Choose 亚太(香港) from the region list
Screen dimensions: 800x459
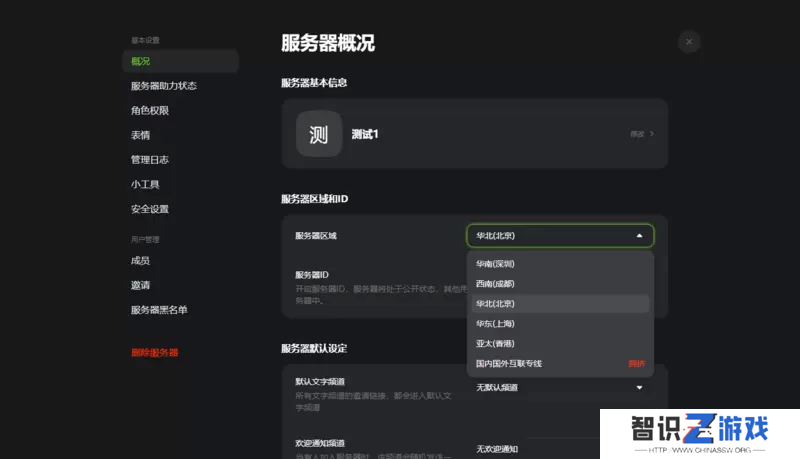point(560,343)
